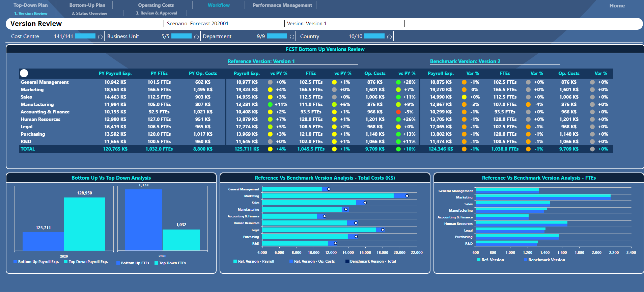Click the Top Down FTEs legend square

(156, 263)
